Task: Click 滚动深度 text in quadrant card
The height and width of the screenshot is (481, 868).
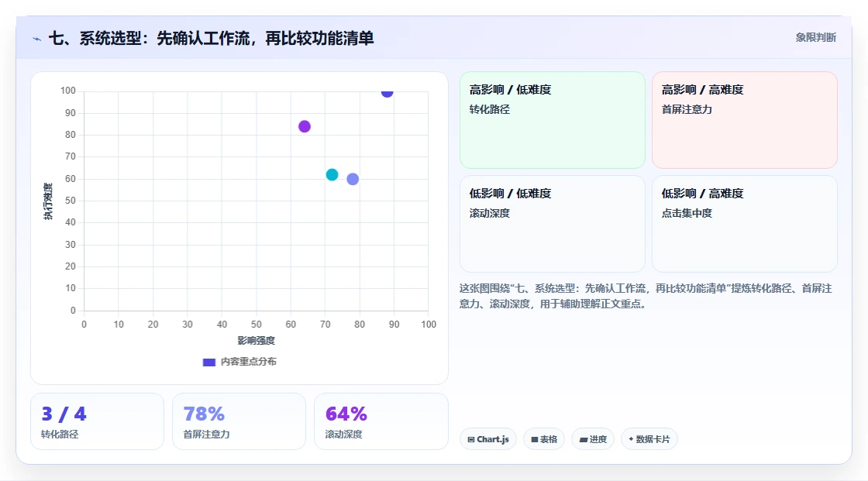Action: click(489, 213)
